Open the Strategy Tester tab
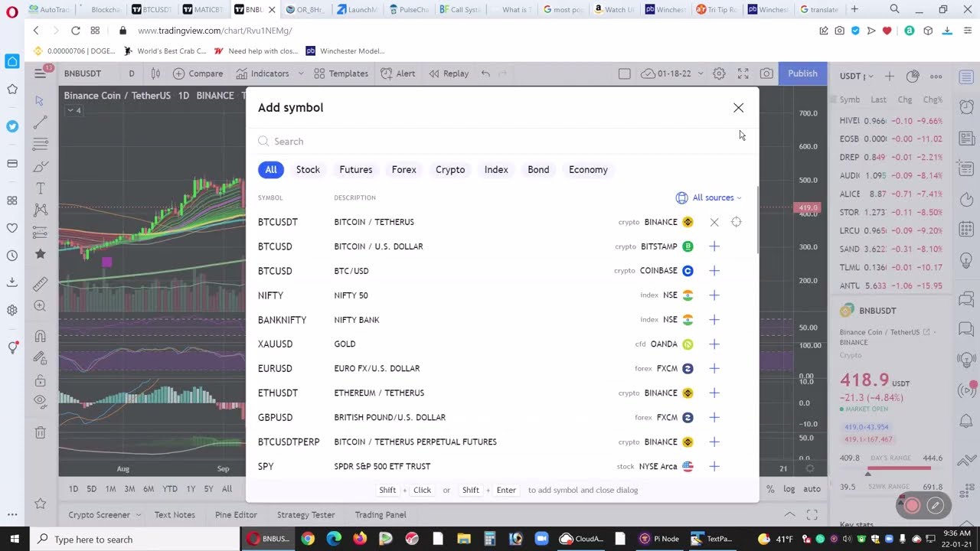This screenshot has height=551, width=980. (305, 515)
